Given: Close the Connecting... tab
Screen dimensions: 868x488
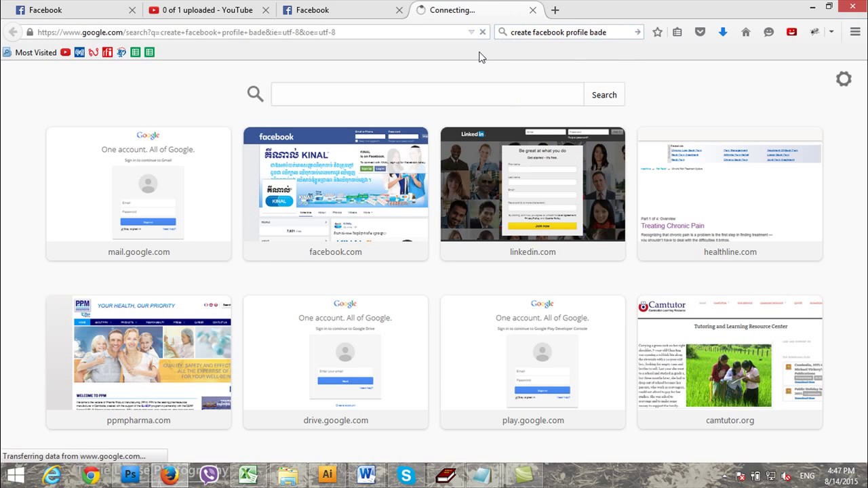Looking at the screenshot, I should click(533, 10).
